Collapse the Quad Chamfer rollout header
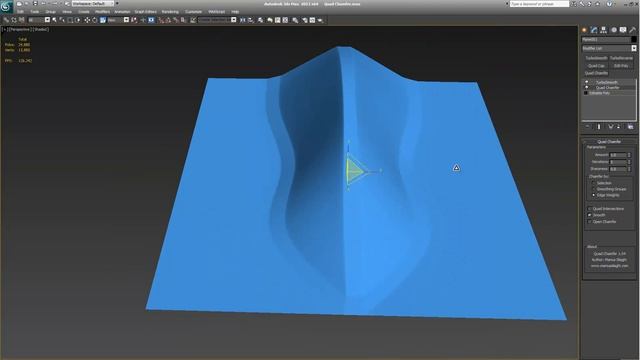The height and width of the screenshot is (360, 640). coord(609,141)
